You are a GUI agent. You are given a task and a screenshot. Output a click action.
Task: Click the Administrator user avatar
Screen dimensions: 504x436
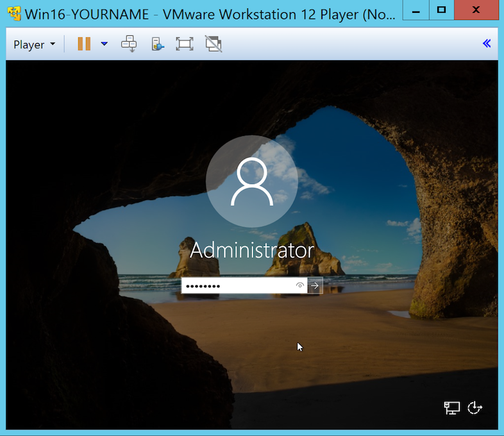pos(252,181)
